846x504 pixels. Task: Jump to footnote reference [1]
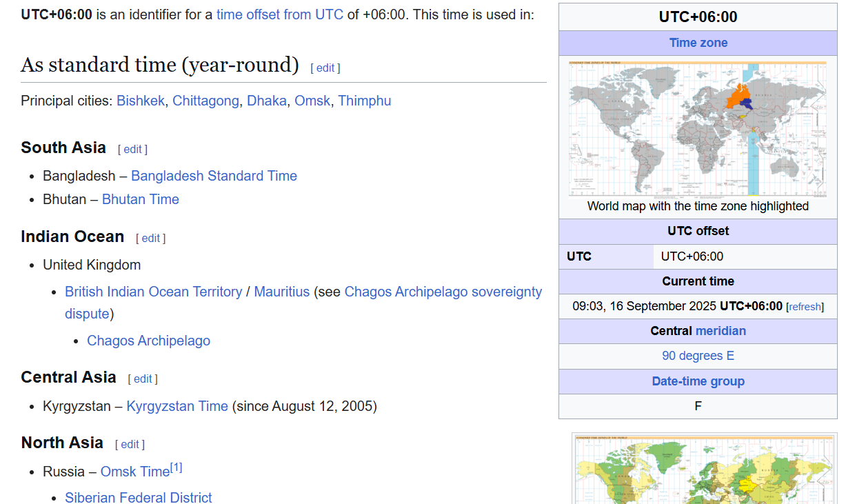177,468
